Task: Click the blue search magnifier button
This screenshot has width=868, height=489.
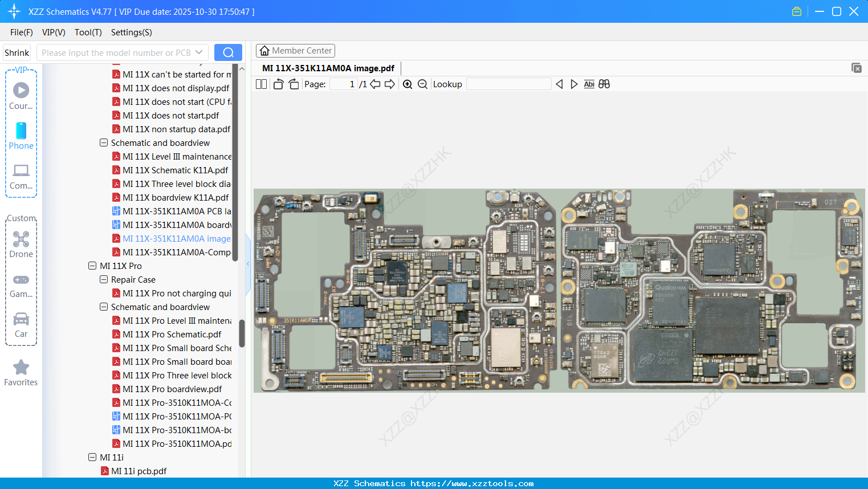Action: coord(228,52)
